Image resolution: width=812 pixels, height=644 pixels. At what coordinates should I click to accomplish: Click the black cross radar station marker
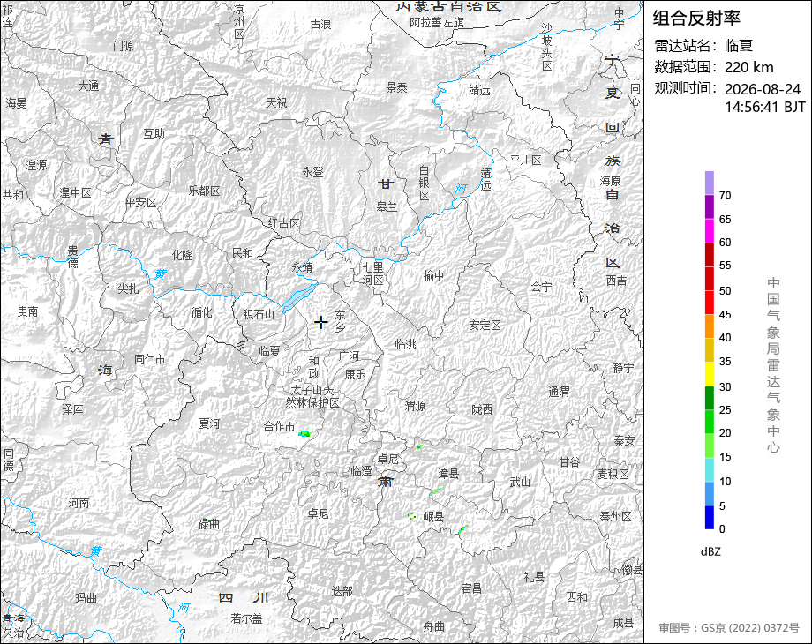tap(321, 323)
